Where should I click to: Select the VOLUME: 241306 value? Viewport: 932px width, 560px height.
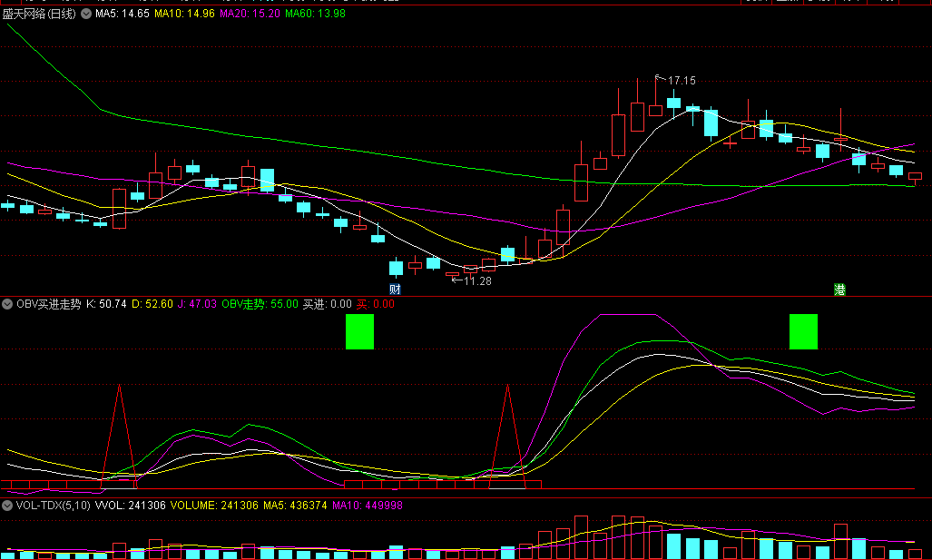click(x=214, y=506)
